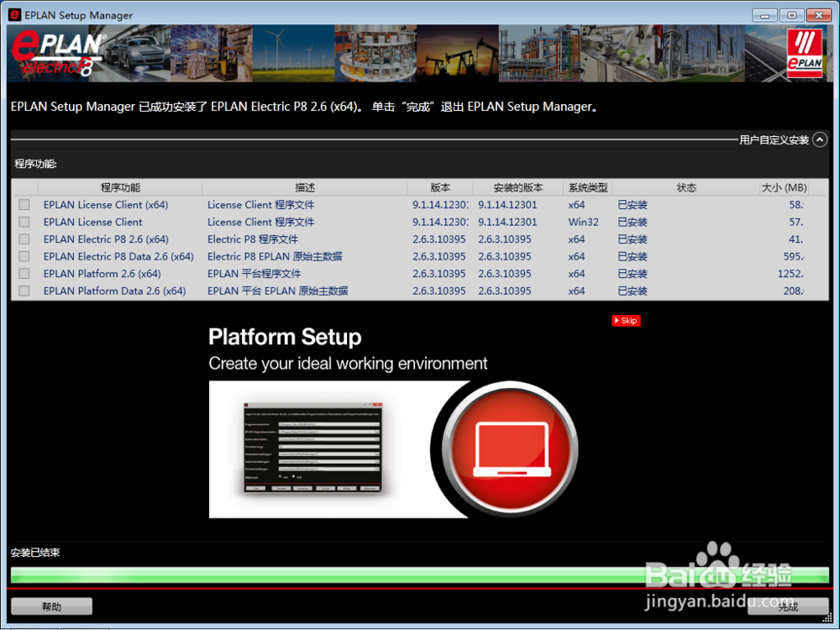Click the green installation progress bar
Screen dimensions: 840x630
click(x=419, y=575)
